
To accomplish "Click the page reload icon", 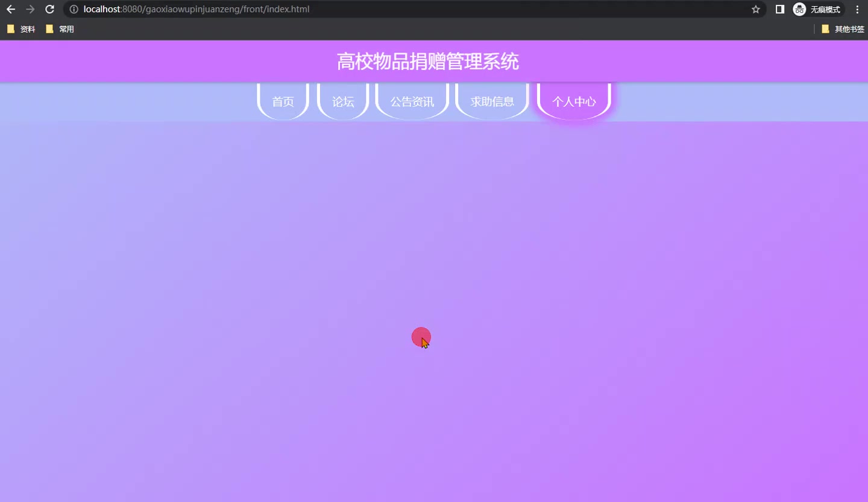I will click(49, 9).
